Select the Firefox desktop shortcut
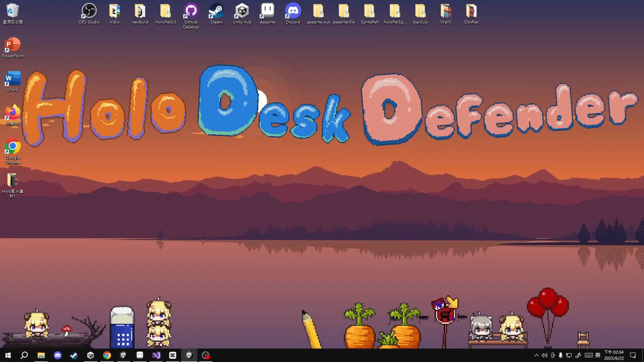Viewport: 644px width, 362px height. 13,115
